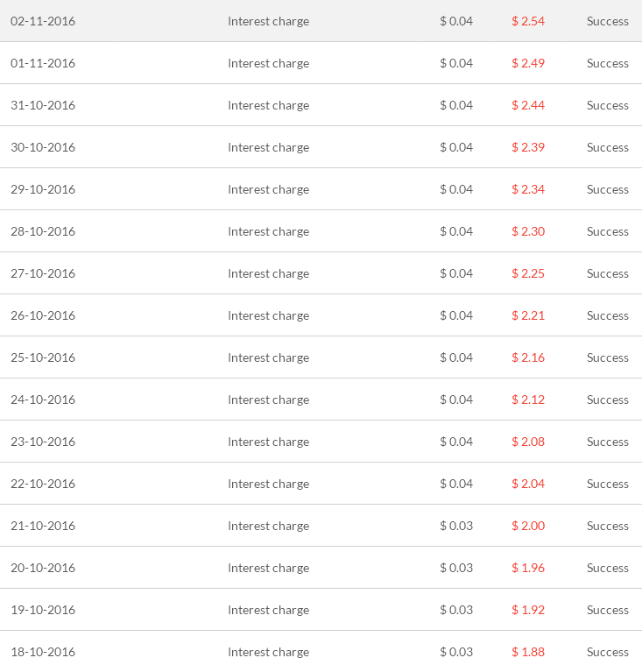Click the red $ 1.92 balance amount
Image resolution: width=642 pixels, height=672 pixels.
click(x=528, y=610)
